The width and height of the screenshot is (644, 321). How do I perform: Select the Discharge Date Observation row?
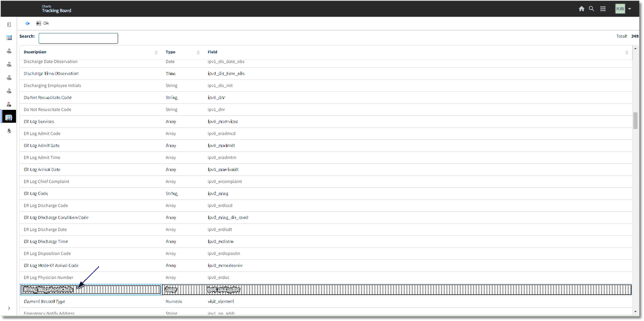326,62
